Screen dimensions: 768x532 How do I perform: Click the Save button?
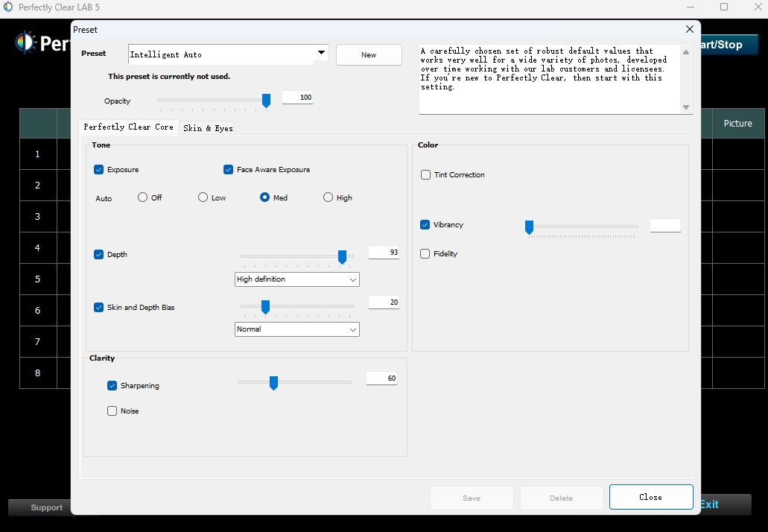(x=472, y=498)
